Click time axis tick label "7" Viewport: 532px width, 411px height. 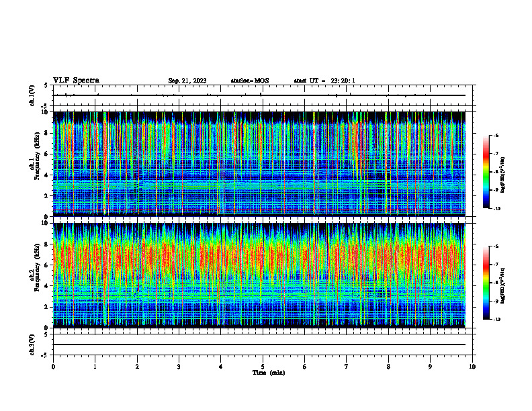[347, 367]
